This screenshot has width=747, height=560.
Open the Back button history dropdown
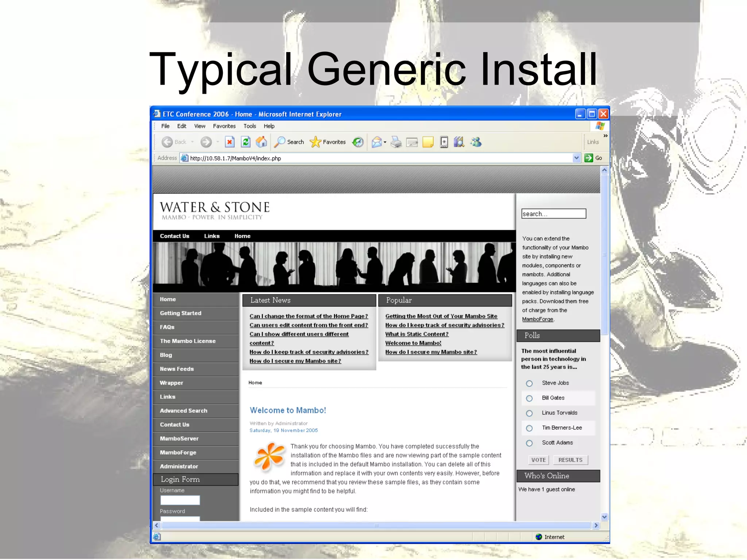tap(192, 142)
